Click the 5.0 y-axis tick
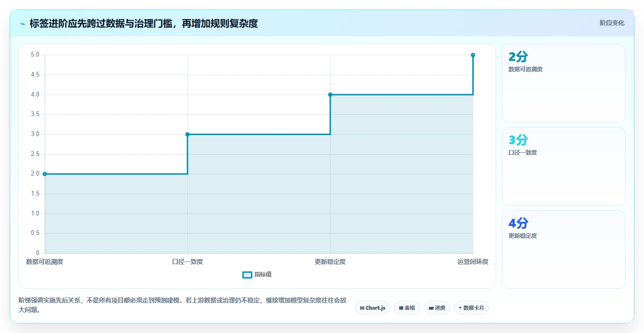Image resolution: width=644 pixels, height=333 pixels. [35, 55]
